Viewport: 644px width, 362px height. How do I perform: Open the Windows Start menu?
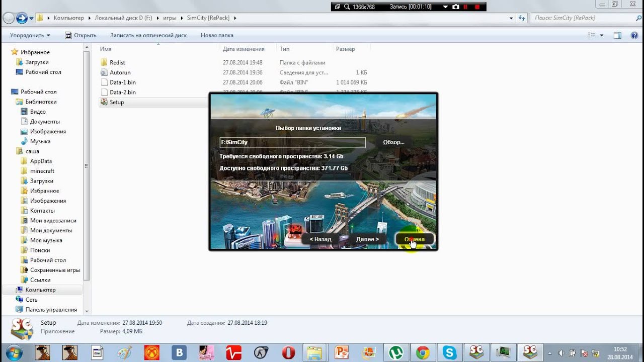coord(15,352)
